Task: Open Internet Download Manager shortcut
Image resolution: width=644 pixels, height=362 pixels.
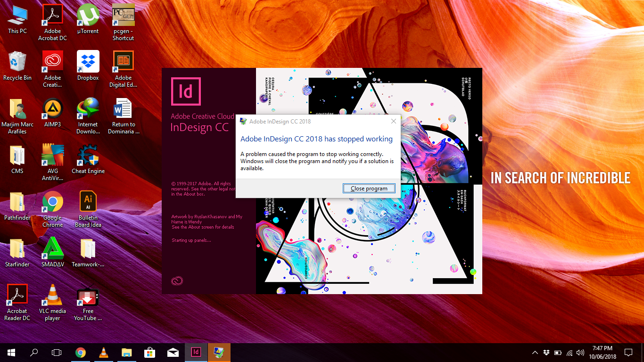Action: [88, 115]
